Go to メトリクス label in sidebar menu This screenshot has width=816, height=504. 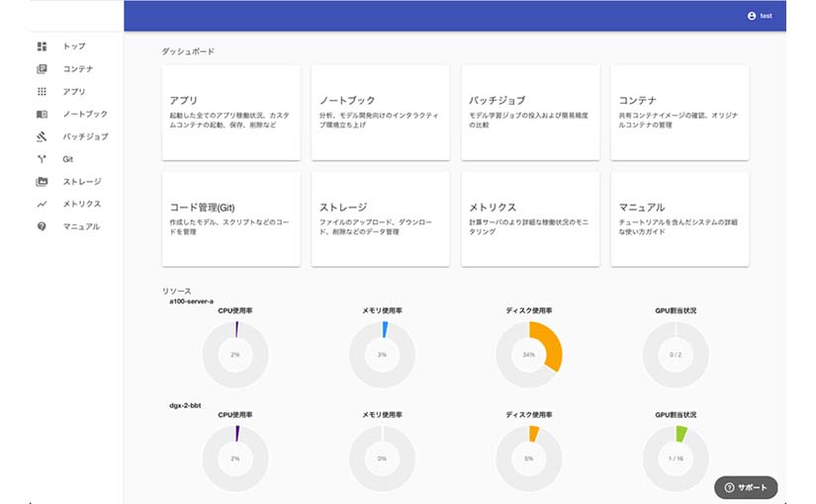82,204
